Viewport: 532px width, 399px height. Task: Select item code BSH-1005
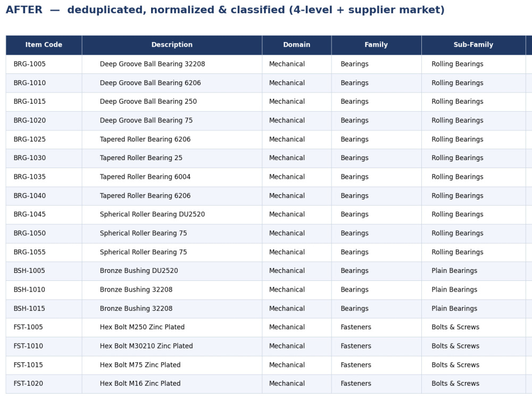(x=29, y=271)
